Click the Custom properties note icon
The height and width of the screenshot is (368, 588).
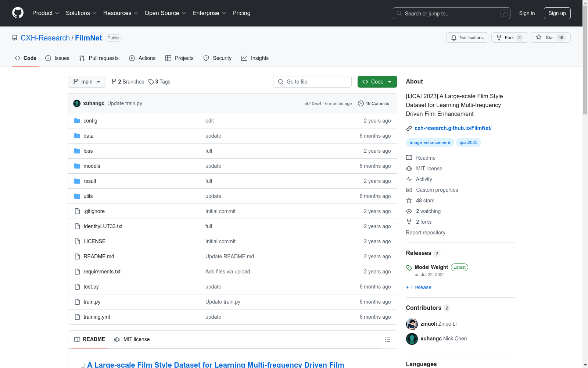click(x=409, y=190)
